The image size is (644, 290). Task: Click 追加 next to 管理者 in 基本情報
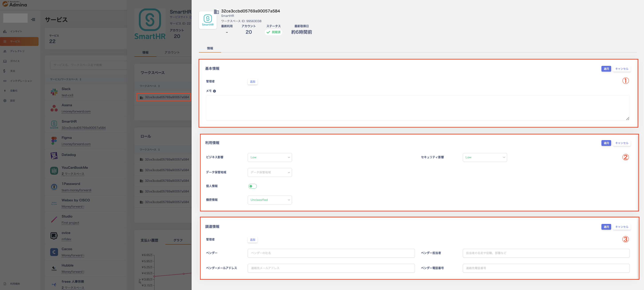[253, 82]
